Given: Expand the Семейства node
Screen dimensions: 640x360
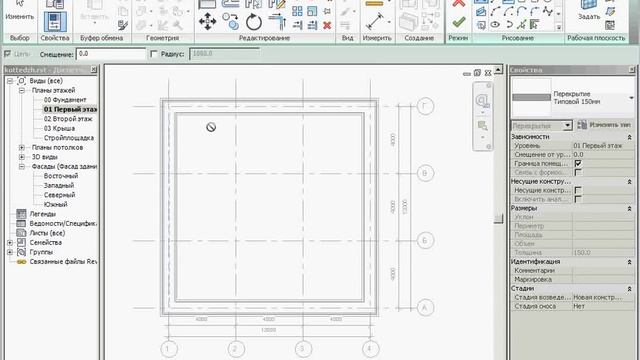Looking at the screenshot, I should (x=10, y=242).
